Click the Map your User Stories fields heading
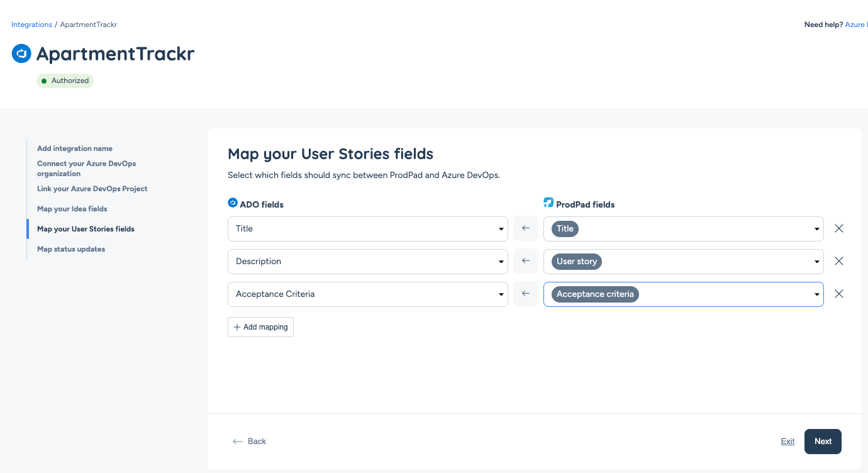The height and width of the screenshot is (473, 868). (331, 154)
